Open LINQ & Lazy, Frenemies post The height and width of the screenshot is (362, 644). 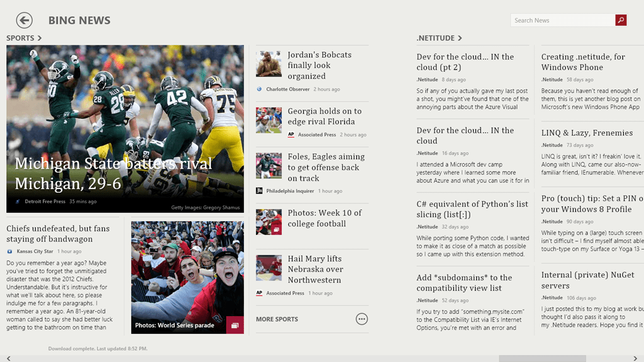587,133
